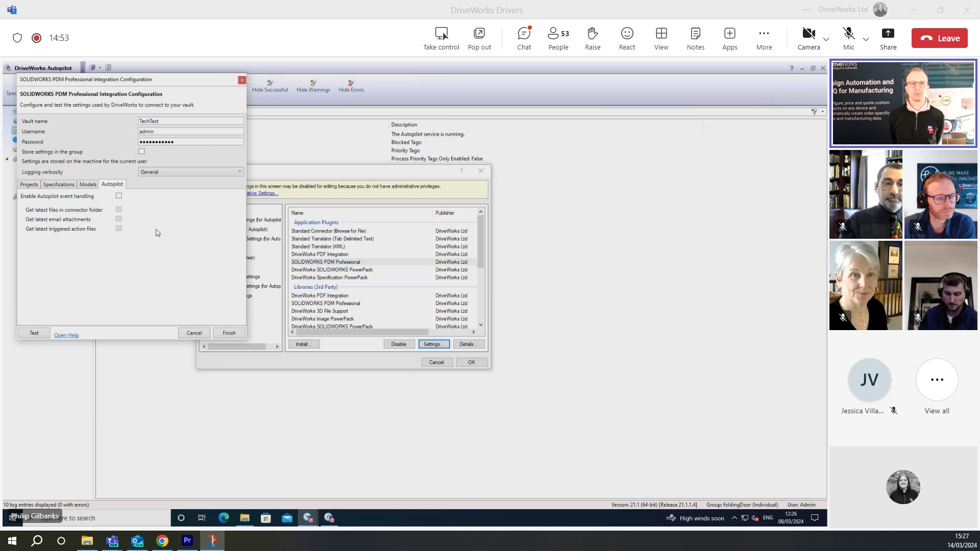Open the Apps panel

coord(729,38)
